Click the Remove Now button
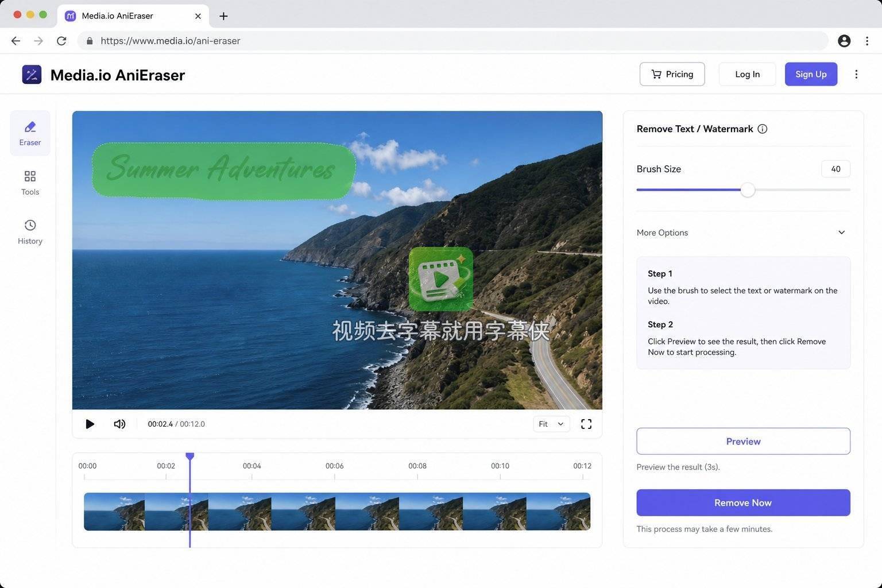Image resolution: width=882 pixels, height=588 pixels. pyautogui.click(x=743, y=502)
